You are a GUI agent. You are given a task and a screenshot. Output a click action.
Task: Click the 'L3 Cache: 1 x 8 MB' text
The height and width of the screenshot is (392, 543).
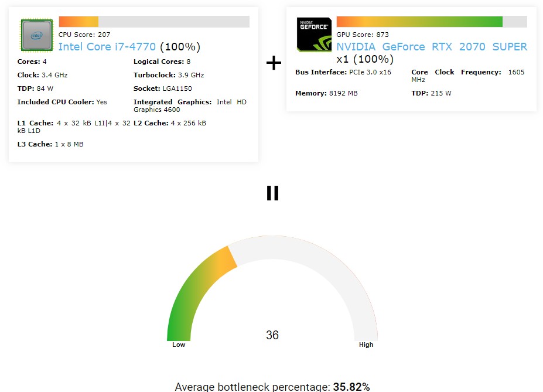pos(50,144)
